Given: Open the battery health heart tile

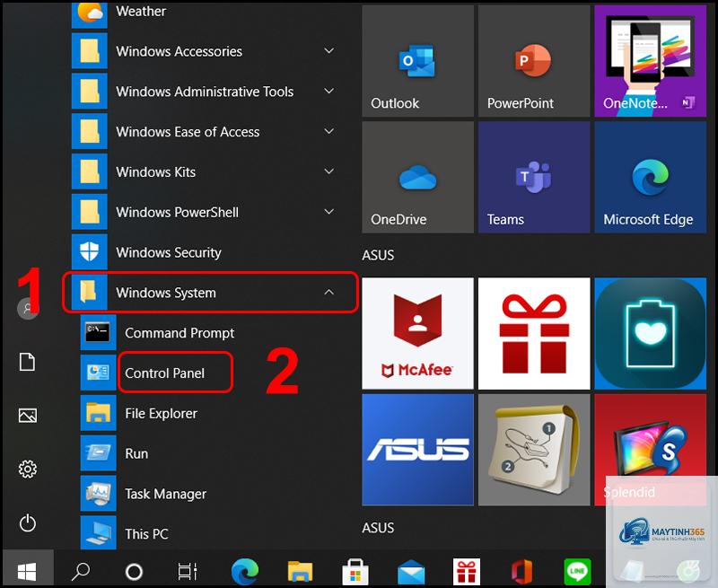Looking at the screenshot, I should [650, 333].
